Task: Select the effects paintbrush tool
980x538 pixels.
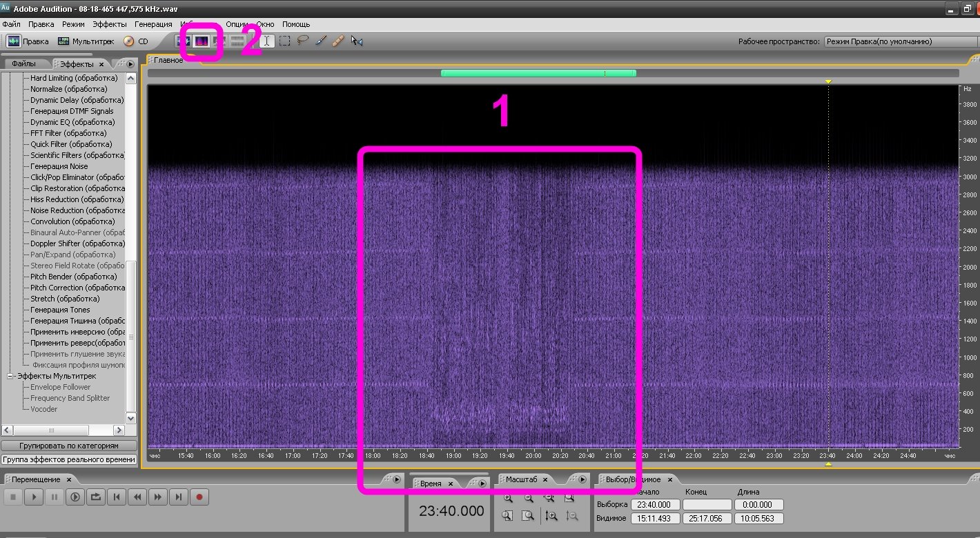Action: coord(320,41)
